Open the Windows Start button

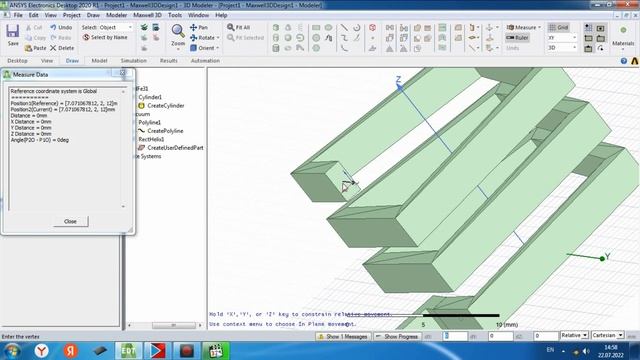pyautogui.click(x=12, y=351)
